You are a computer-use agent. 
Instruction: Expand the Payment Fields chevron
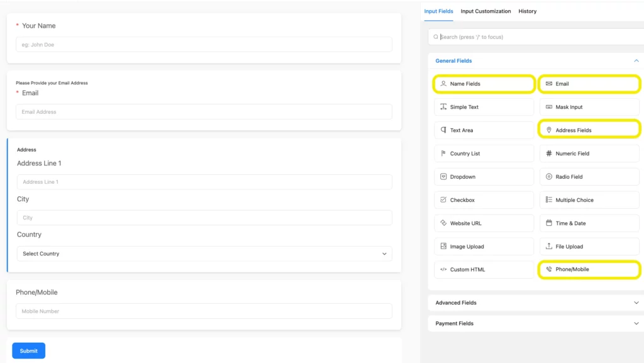636,323
